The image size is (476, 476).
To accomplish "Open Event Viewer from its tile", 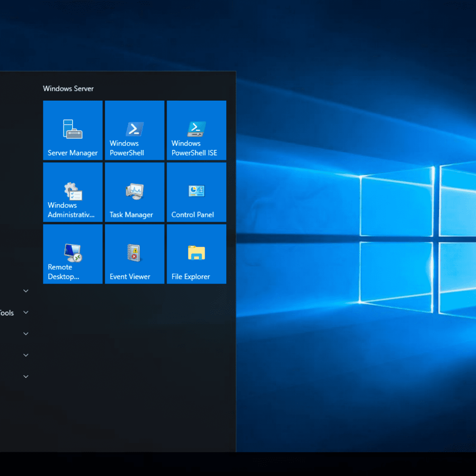I will click(134, 254).
